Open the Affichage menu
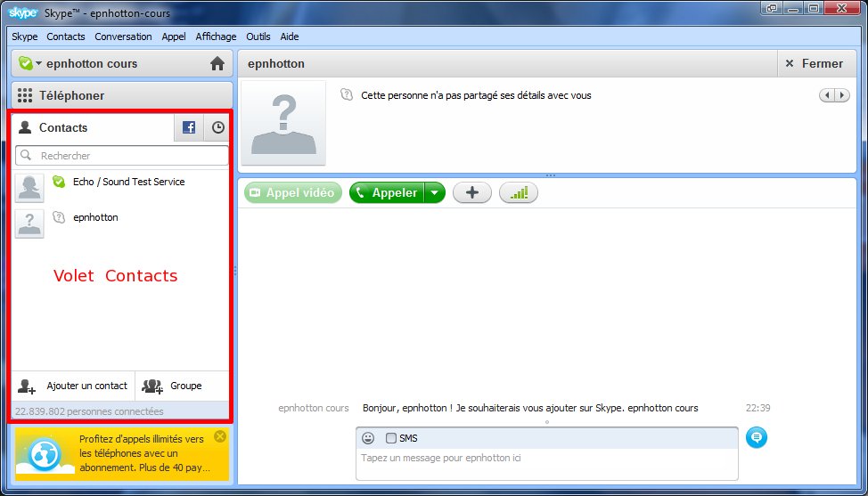The height and width of the screenshot is (496, 868). pos(216,37)
